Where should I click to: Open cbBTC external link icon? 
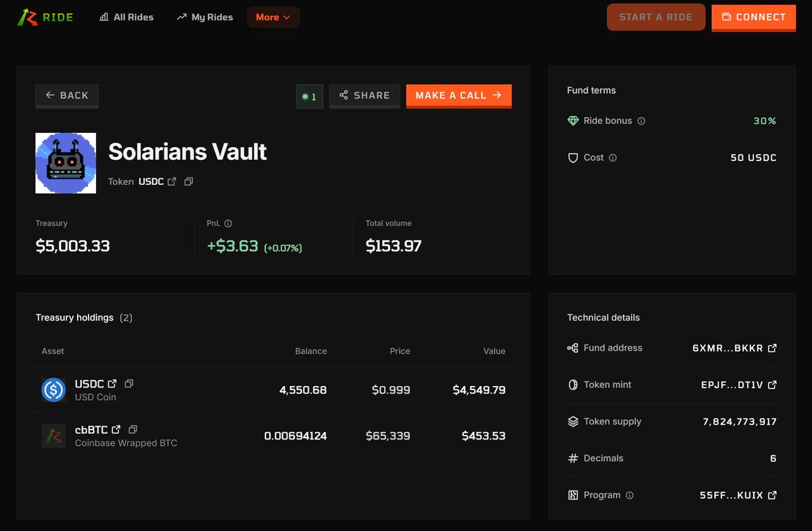(x=116, y=429)
